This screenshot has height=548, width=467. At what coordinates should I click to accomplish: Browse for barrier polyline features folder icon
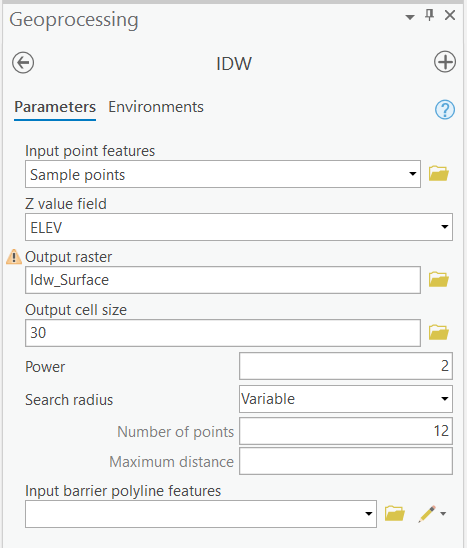(395, 513)
